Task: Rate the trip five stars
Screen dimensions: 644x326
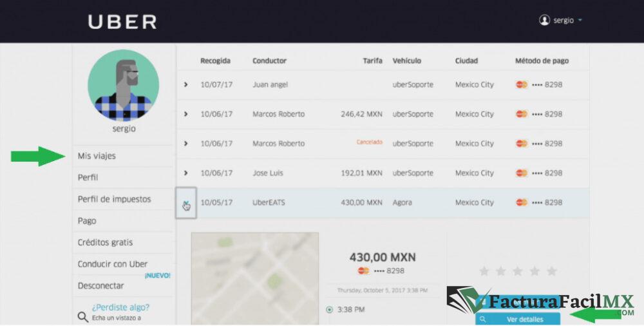Action: pyautogui.click(x=552, y=271)
